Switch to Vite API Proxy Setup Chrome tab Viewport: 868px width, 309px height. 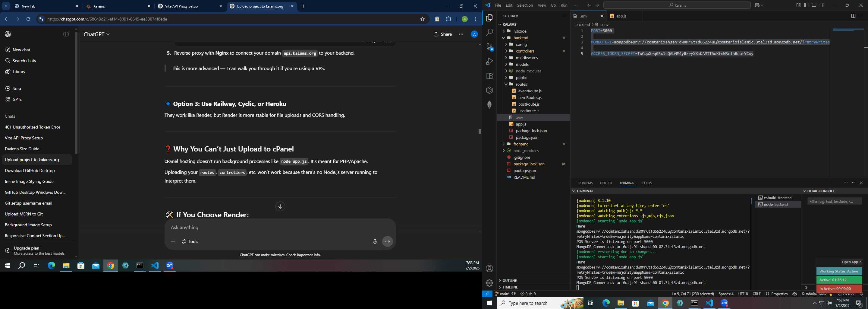190,6
